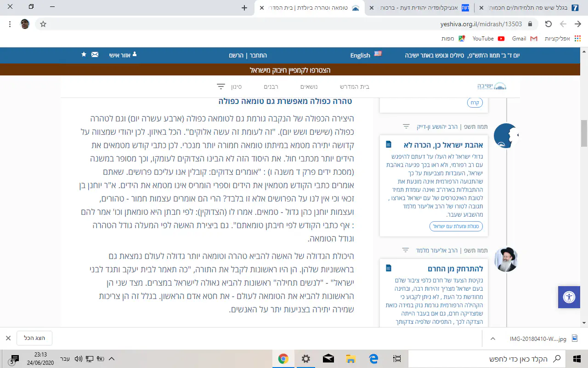This screenshot has width=588, height=368.
Task: Click the star favorites icon in the blue header
Action: click(84, 55)
